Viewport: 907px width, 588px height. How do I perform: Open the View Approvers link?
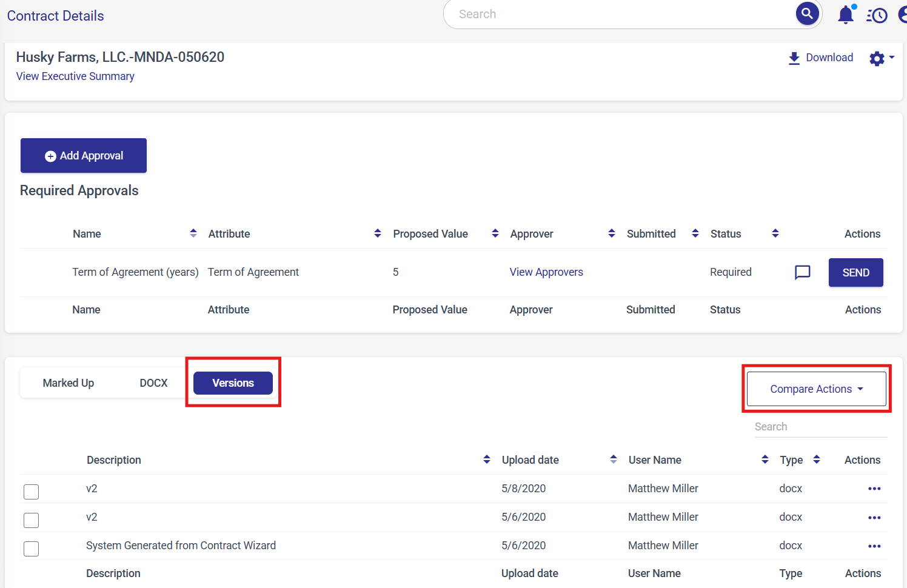[546, 272]
